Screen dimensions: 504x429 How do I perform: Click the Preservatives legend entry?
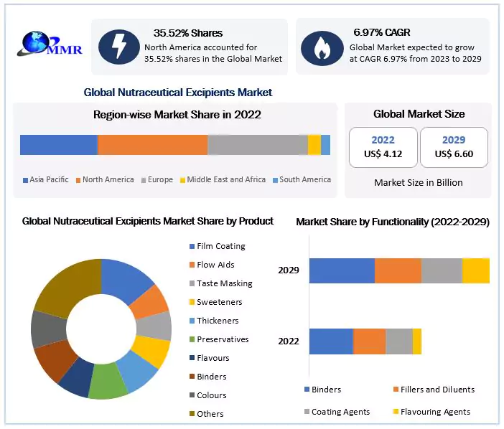click(x=218, y=339)
